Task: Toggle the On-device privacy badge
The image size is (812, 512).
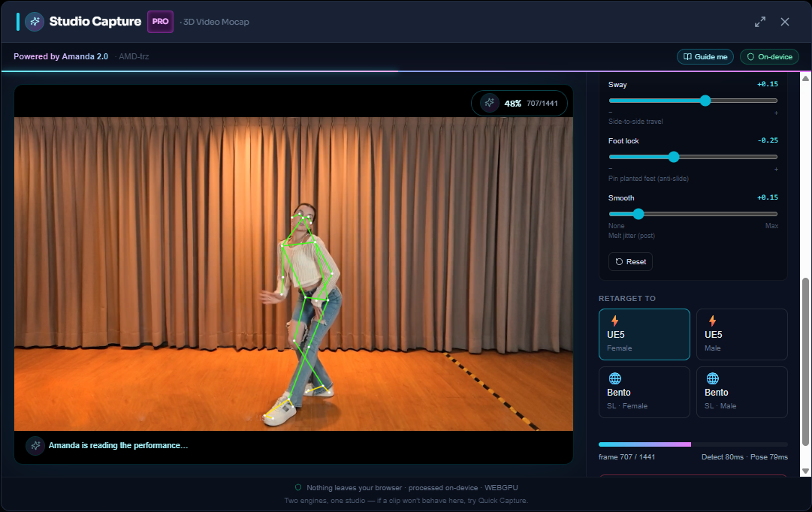Action: (x=769, y=57)
